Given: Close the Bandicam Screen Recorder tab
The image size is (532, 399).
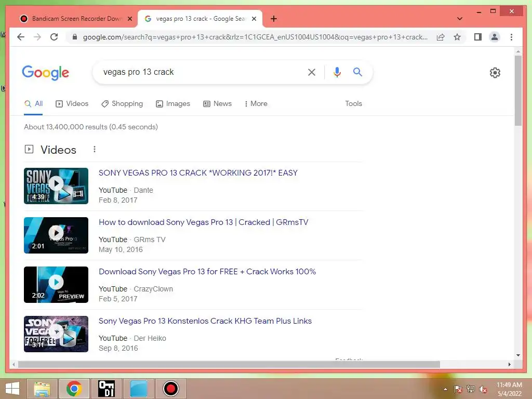Looking at the screenshot, I should 129,19.
